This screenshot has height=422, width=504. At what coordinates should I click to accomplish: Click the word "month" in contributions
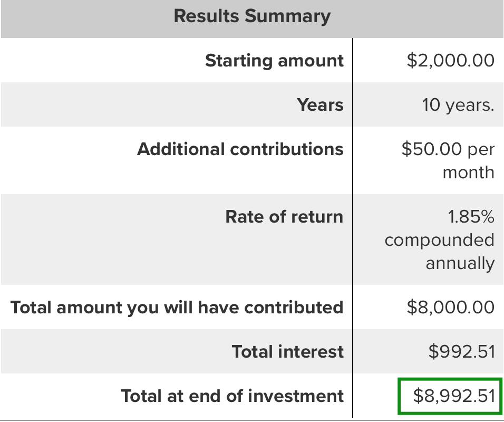click(468, 172)
